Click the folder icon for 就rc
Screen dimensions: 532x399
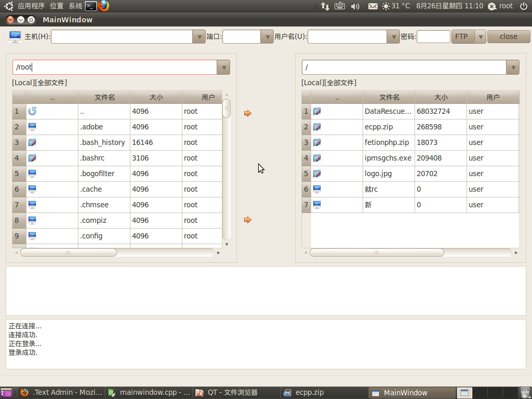coord(317,189)
